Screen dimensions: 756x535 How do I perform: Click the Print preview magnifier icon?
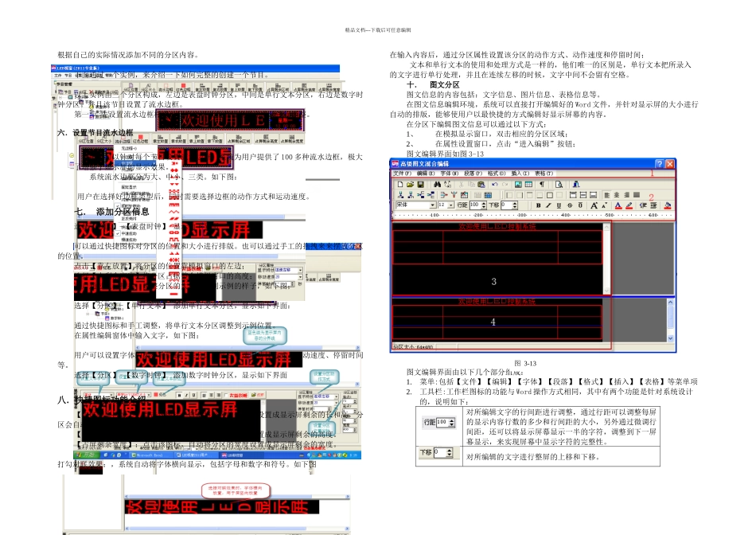click(559, 184)
